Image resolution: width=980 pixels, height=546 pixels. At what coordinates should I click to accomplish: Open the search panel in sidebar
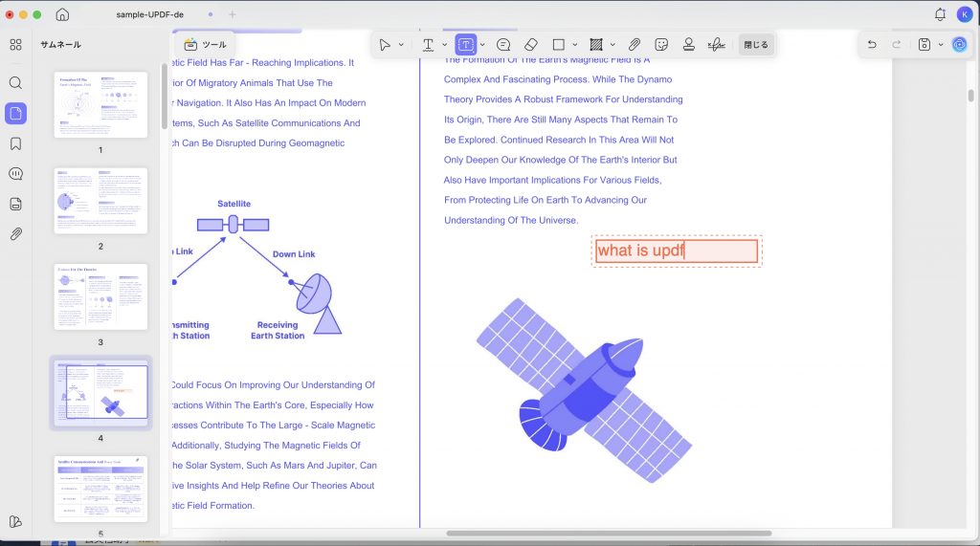coord(15,83)
